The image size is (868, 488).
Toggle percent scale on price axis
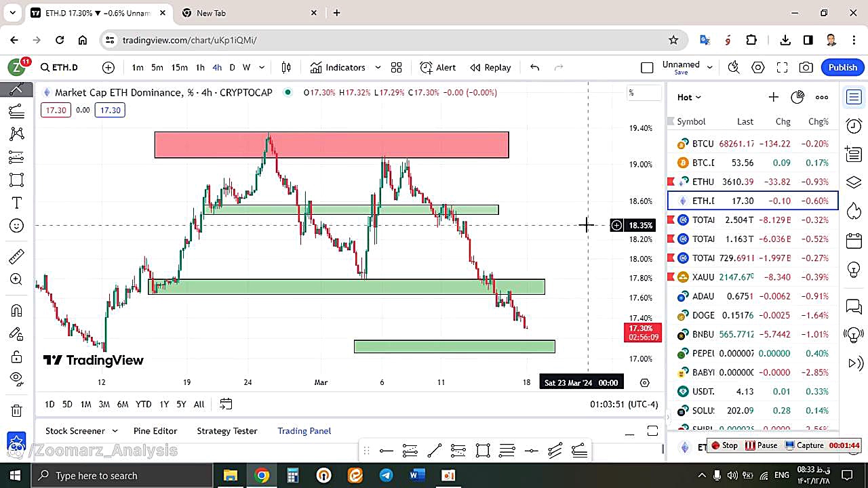tap(644, 93)
